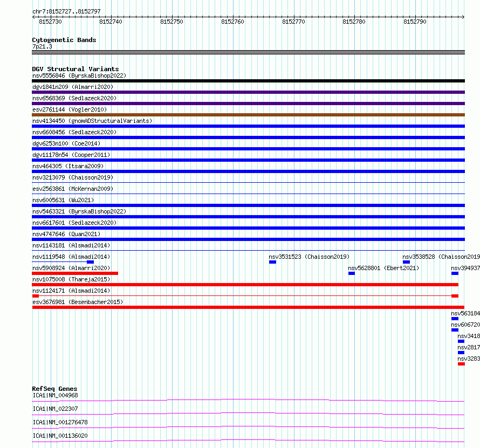Viewport: 480px width, 448px height.
Task: Click ICA1|NM_022307 transcript label
Action: click(x=56, y=409)
